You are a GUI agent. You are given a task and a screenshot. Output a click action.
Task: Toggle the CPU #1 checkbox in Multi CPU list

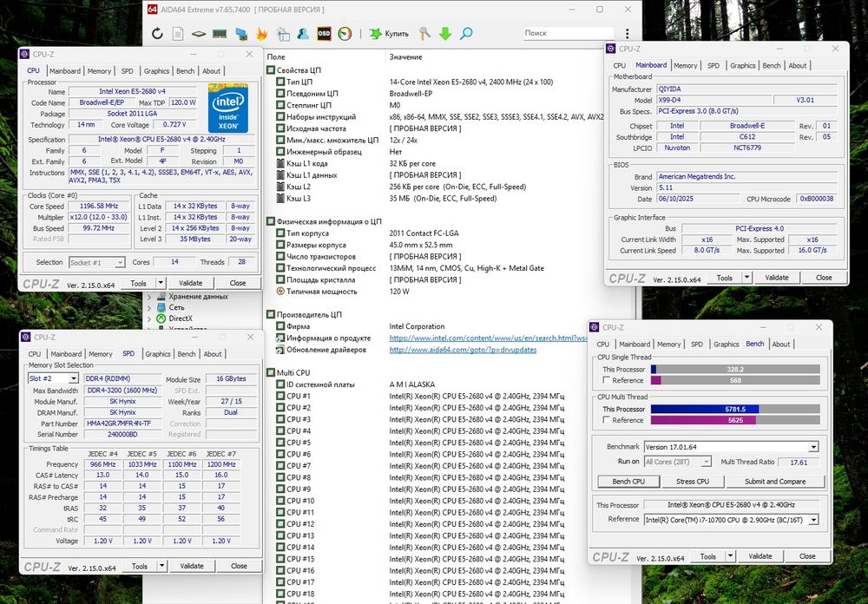[x=280, y=397]
